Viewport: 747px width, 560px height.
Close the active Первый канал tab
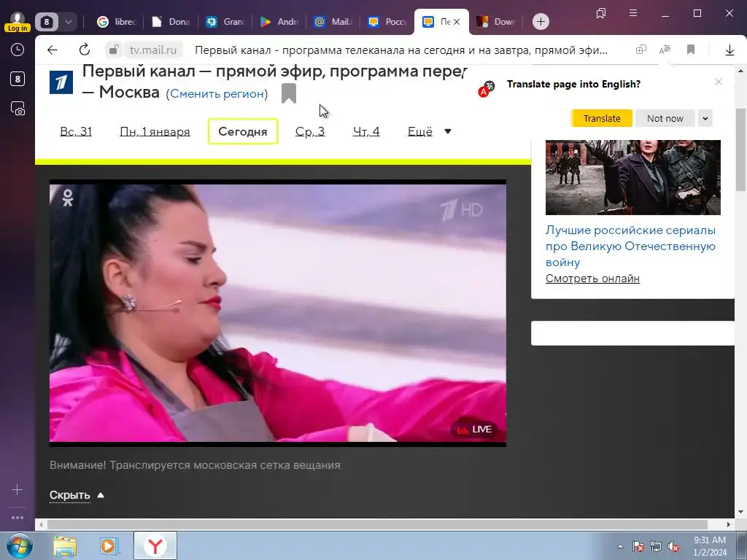coord(457,22)
